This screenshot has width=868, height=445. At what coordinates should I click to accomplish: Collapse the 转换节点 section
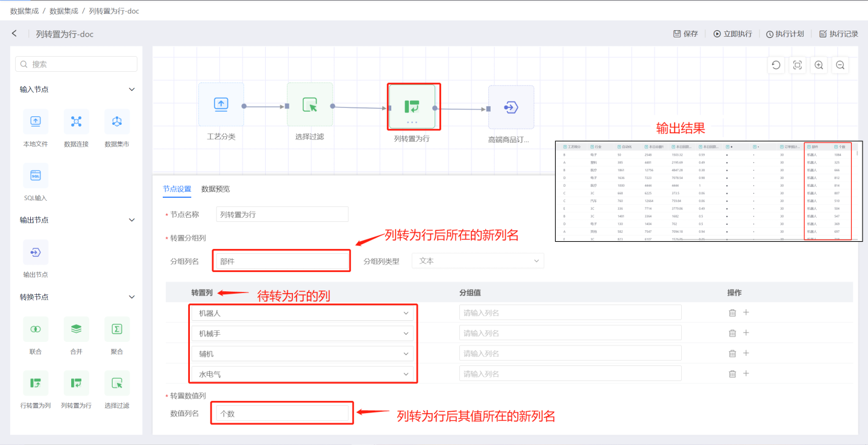point(132,297)
